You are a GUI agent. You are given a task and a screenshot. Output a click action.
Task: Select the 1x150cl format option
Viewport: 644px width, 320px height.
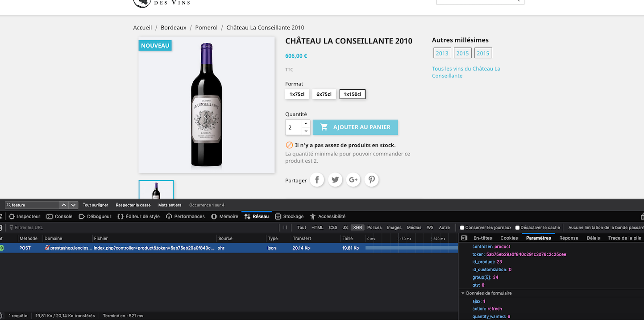point(353,94)
